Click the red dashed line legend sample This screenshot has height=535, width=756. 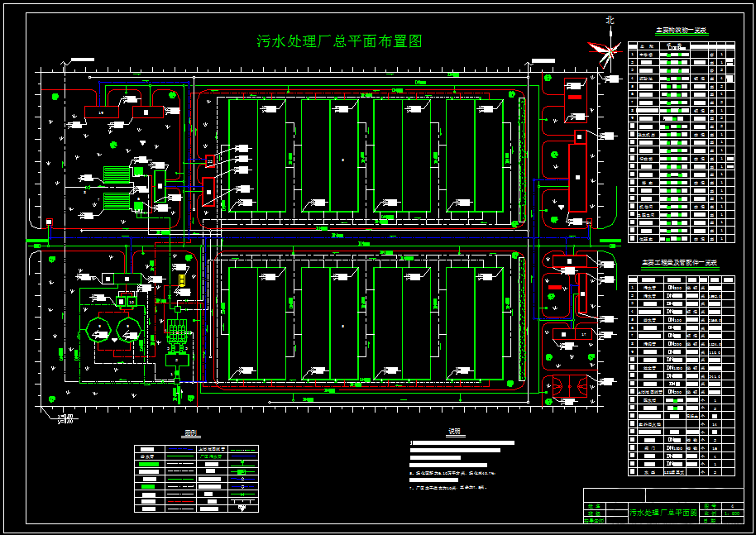181,501
